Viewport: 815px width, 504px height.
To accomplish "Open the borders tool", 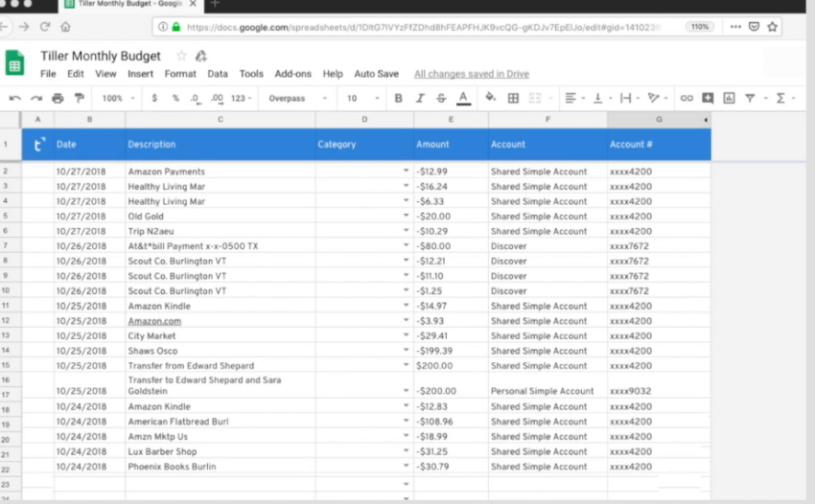I will (513, 98).
